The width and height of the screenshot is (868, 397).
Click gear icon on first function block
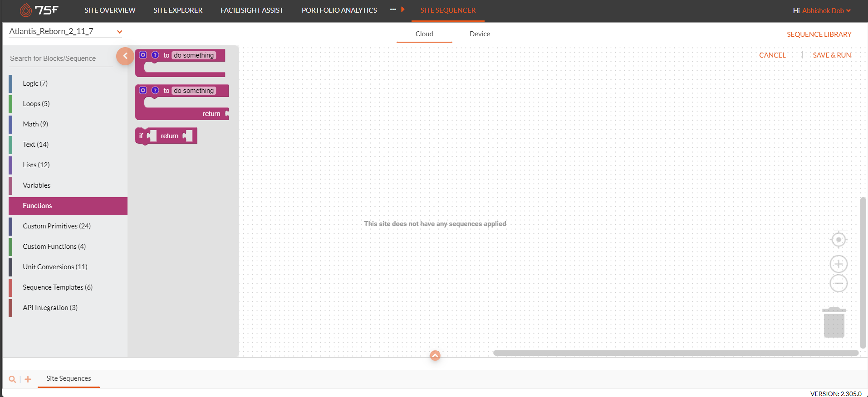143,55
